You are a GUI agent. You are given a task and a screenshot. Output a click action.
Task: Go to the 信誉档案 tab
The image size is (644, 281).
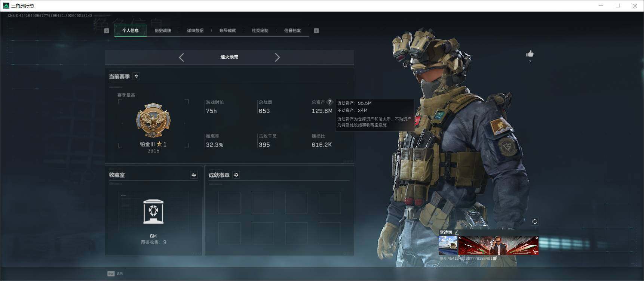click(x=292, y=31)
